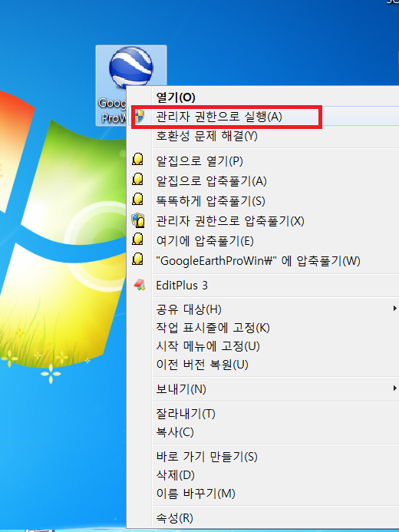Image resolution: width=399 pixels, height=532 pixels.
Task: Click ALZip icon next to 알집으로 열기
Action: (x=137, y=159)
